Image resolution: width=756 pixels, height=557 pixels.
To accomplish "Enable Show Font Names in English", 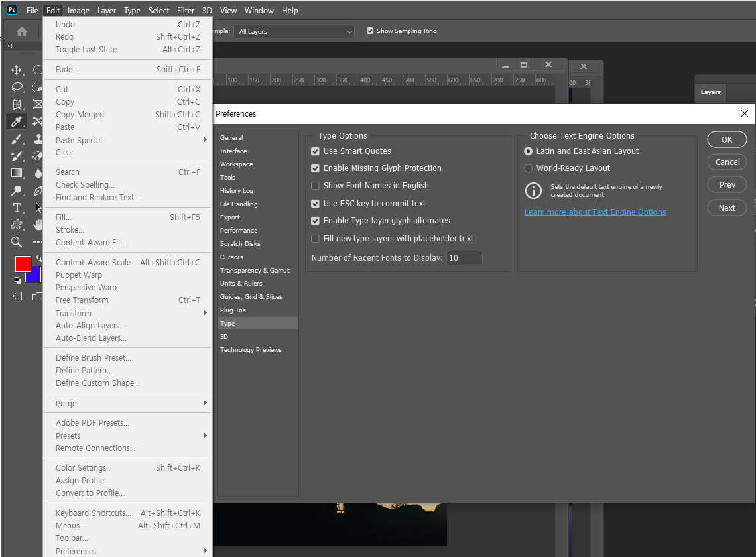I will (315, 186).
